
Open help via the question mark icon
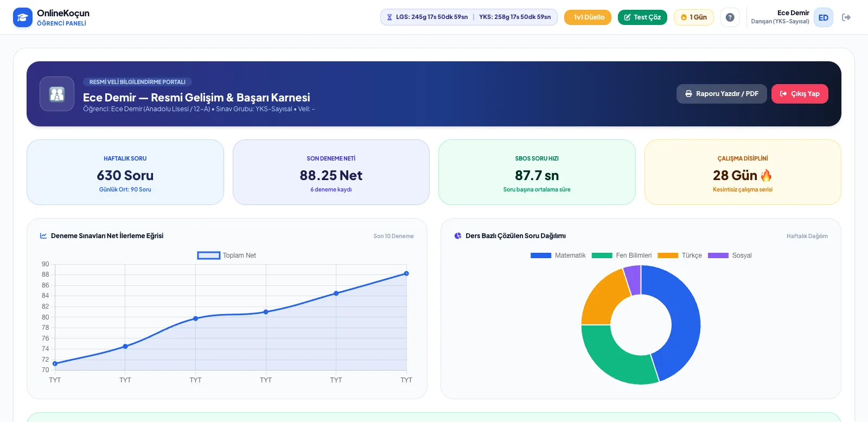(x=730, y=17)
